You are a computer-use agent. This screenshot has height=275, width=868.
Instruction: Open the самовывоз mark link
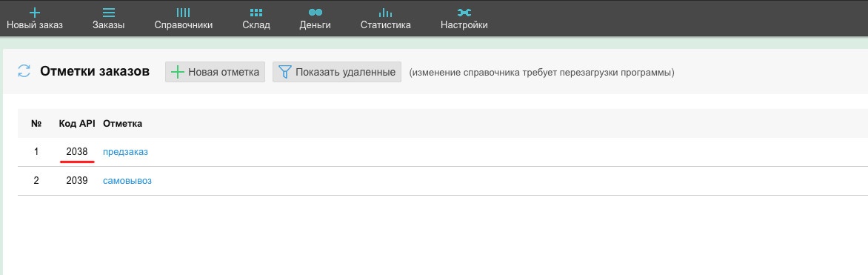click(x=127, y=181)
